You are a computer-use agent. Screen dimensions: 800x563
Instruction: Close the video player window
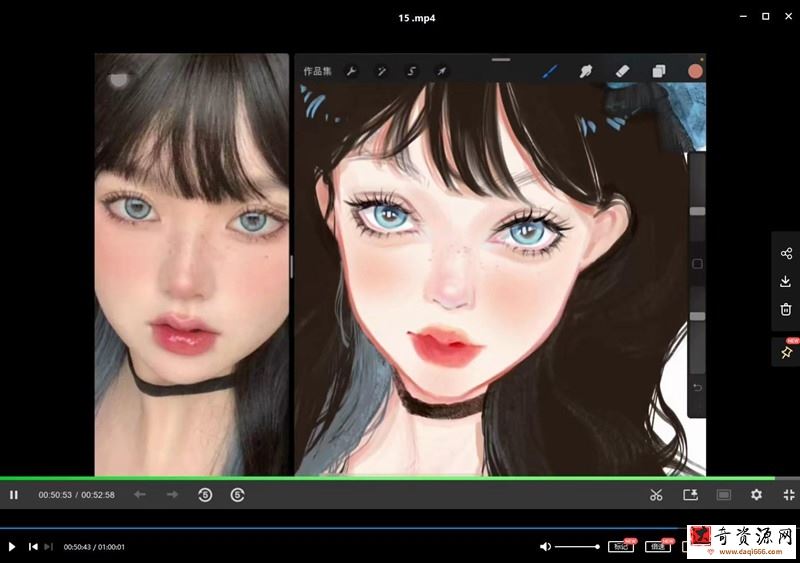pyautogui.click(x=788, y=16)
